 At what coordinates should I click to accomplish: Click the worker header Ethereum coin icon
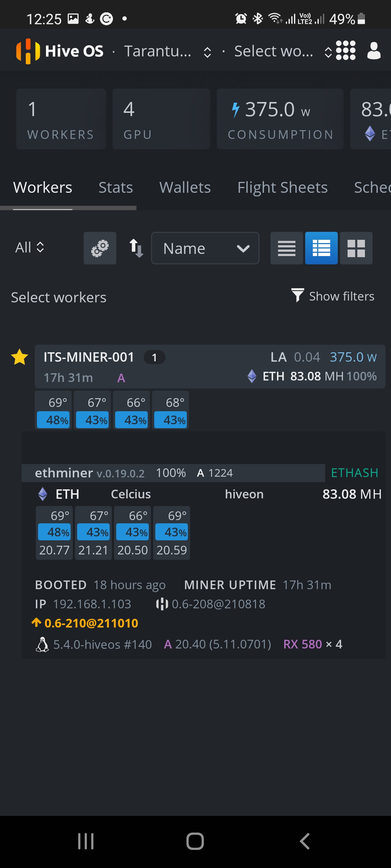click(x=252, y=376)
